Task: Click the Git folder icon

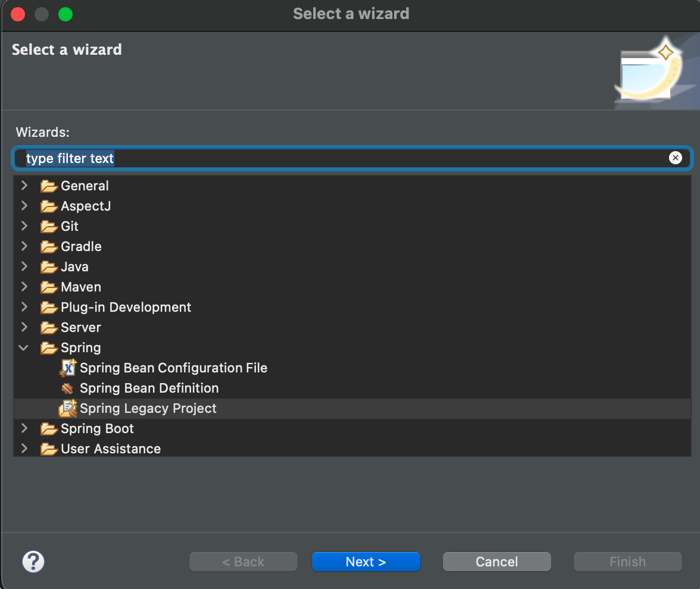Action: (49, 226)
